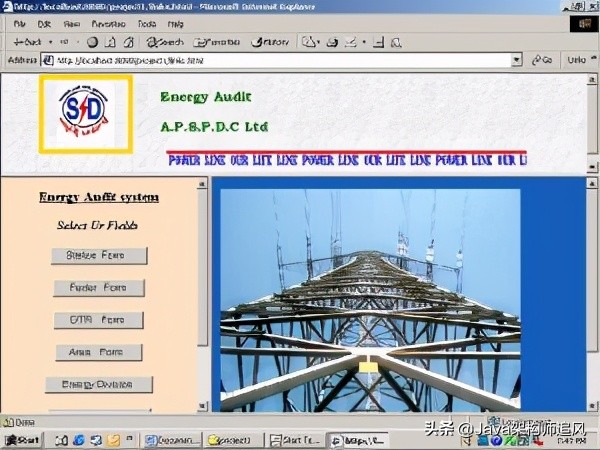Click the round Stop loading icon
The image size is (600, 450).
tap(92, 42)
